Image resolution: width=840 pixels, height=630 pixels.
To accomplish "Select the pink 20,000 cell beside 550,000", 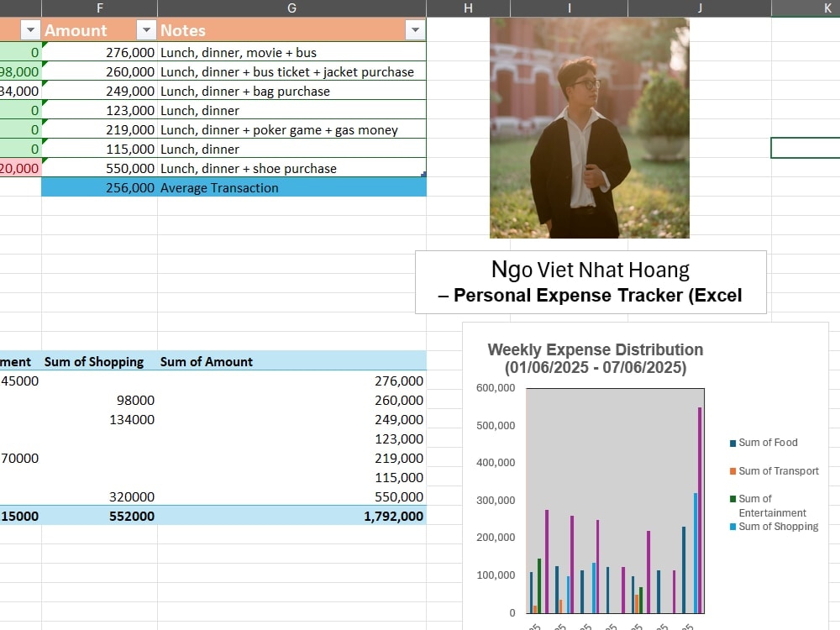I will pos(20,168).
